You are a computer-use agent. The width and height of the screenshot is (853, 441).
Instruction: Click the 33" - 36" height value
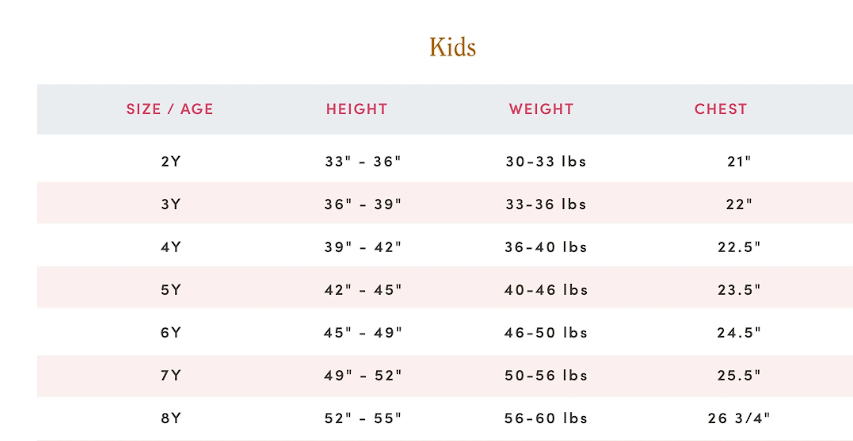click(363, 162)
